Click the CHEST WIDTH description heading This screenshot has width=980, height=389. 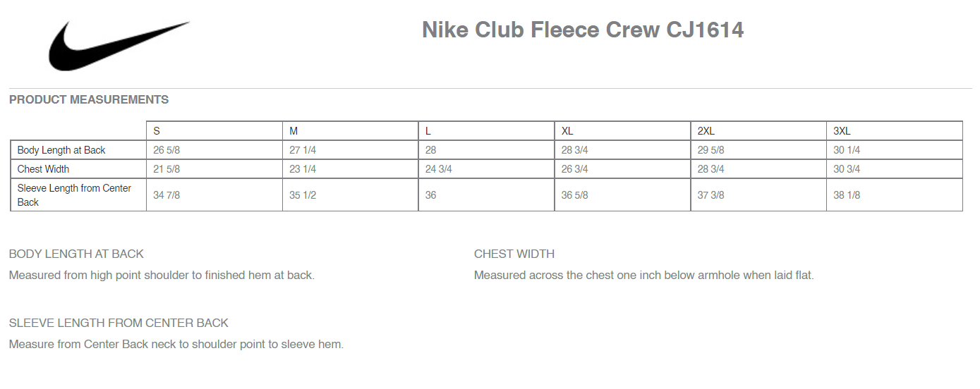pyautogui.click(x=514, y=254)
